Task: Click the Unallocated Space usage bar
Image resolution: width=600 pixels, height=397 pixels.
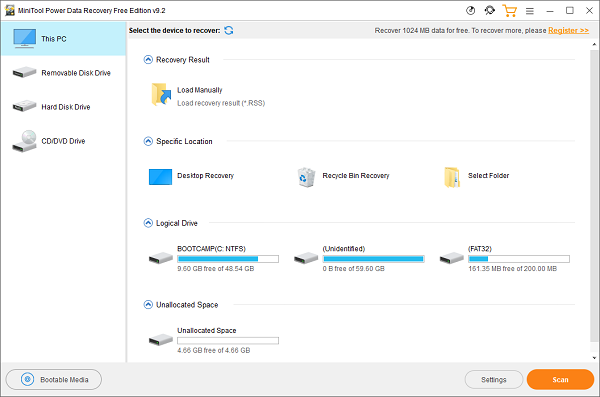Action: pyautogui.click(x=228, y=341)
